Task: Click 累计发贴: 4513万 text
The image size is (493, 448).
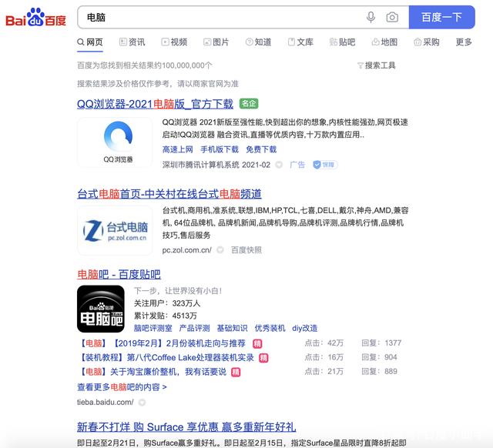Action: 166,316
